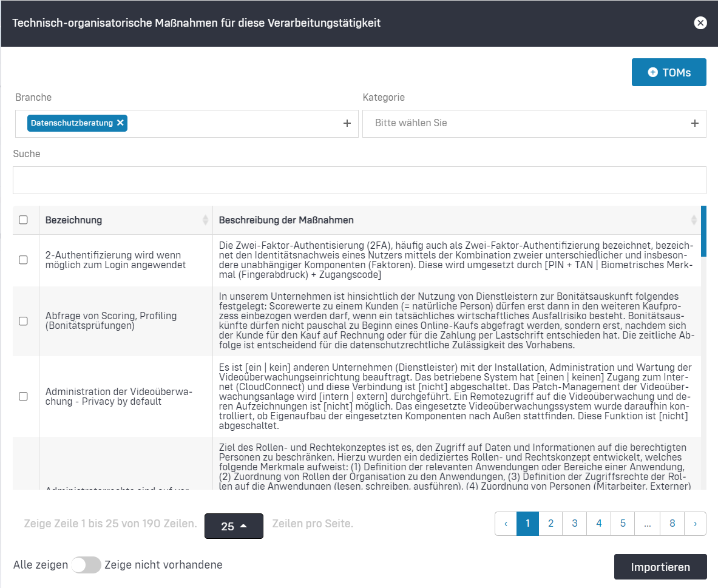Click plus icon in Branche field
Image resolution: width=718 pixels, height=588 pixels.
(347, 123)
